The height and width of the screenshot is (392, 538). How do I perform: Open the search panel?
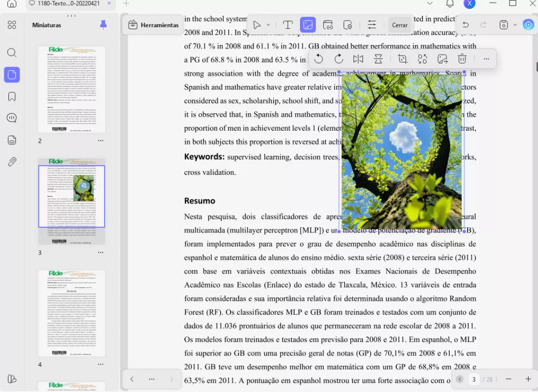click(x=12, y=52)
